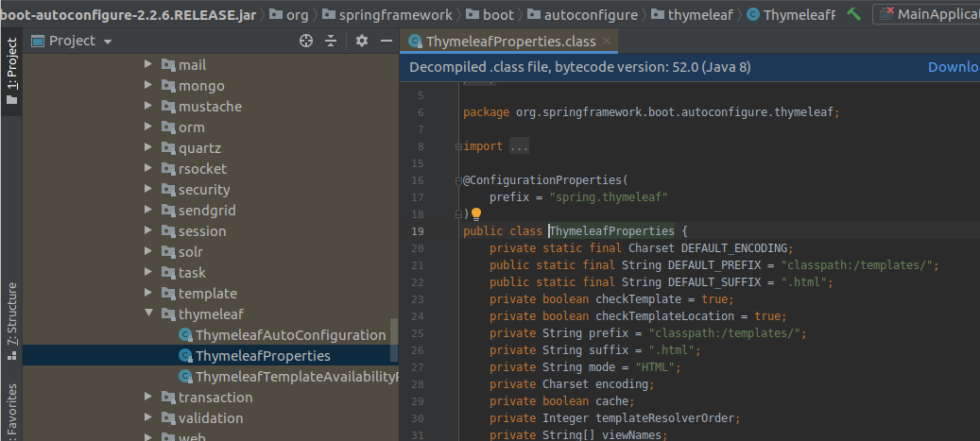980x441 pixels.
Task: Collapse the thymeleaf package folder
Action: pos(148,314)
